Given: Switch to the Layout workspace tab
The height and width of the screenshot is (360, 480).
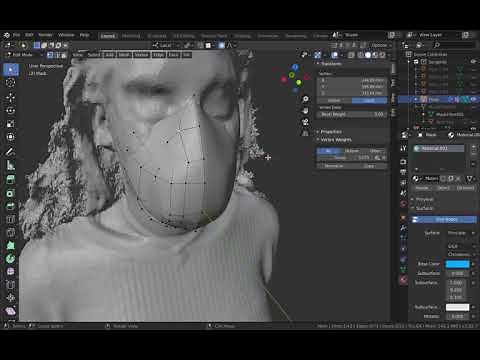Looking at the screenshot, I should (108, 36).
